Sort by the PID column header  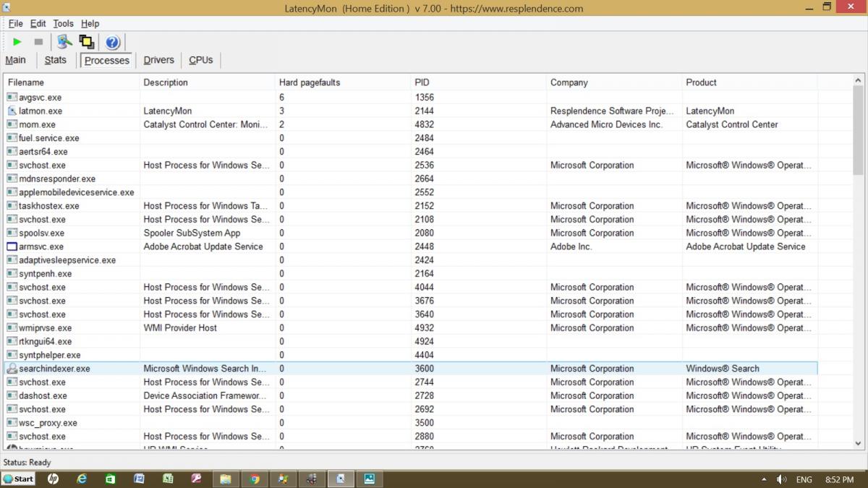(478, 82)
